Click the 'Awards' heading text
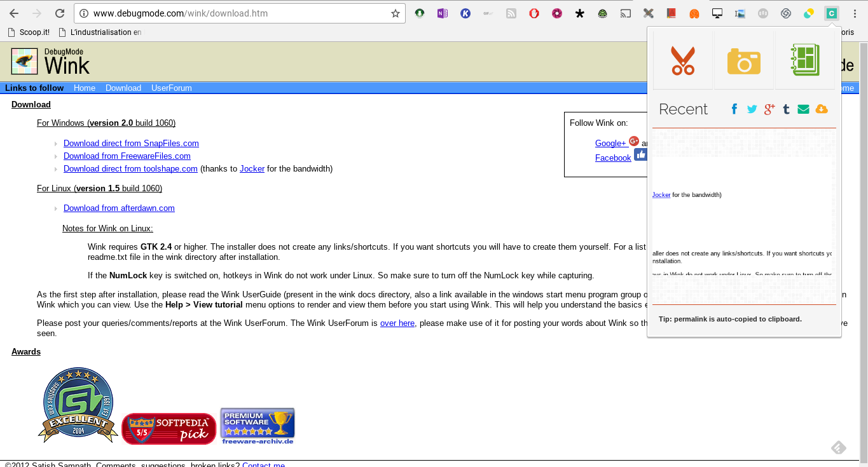 coord(26,352)
